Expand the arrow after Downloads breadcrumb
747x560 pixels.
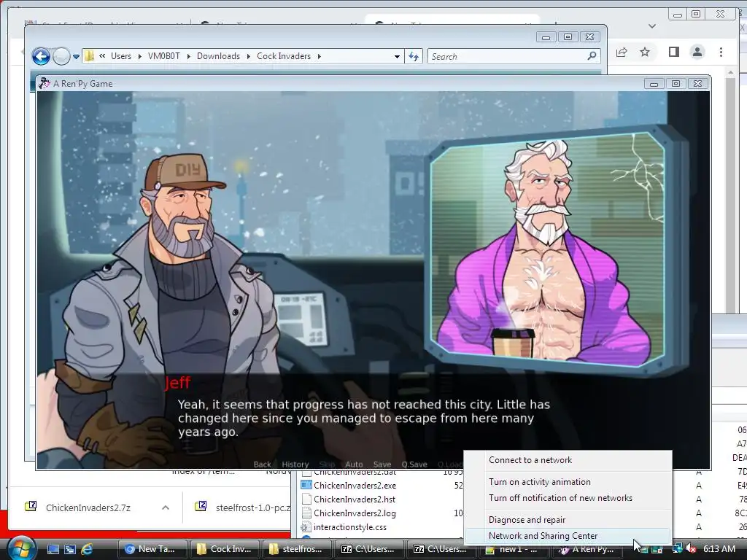[x=248, y=56]
